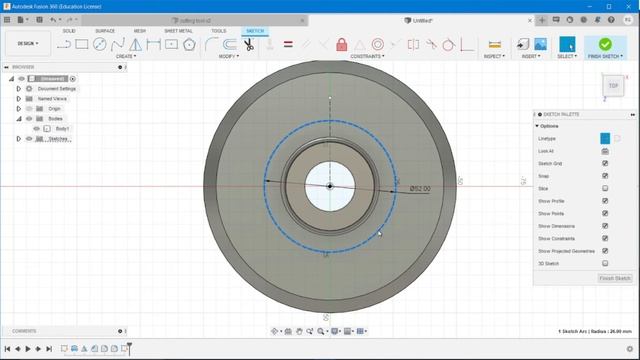Select the Point rectangle tool
The height and width of the screenshot is (360, 640).
171,44
